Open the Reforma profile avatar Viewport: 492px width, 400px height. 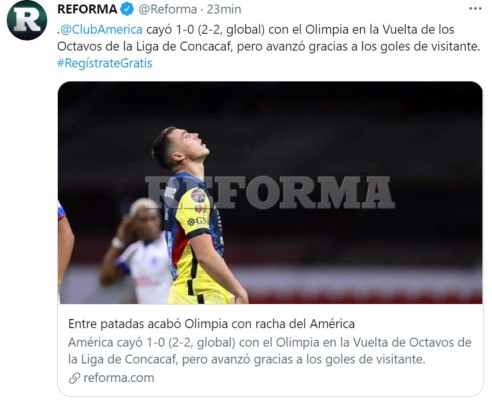click(x=27, y=20)
